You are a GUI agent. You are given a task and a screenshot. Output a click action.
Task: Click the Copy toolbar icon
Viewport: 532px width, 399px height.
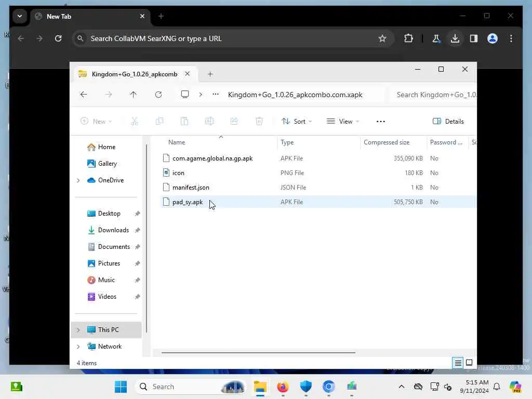click(159, 121)
